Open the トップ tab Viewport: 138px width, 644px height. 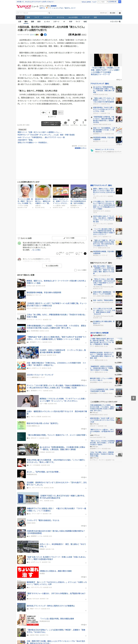point(20,17)
